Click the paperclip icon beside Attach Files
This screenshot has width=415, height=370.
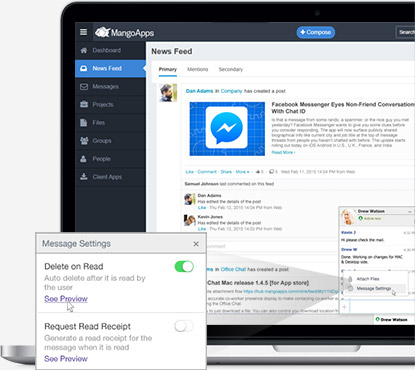(x=350, y=279)
